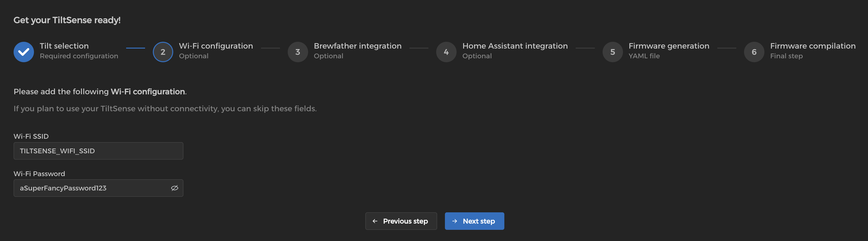Viewport: 868px width, 241px height.
Task: Go to step 5 circle, Firmware generation
Action: [612, 52]
